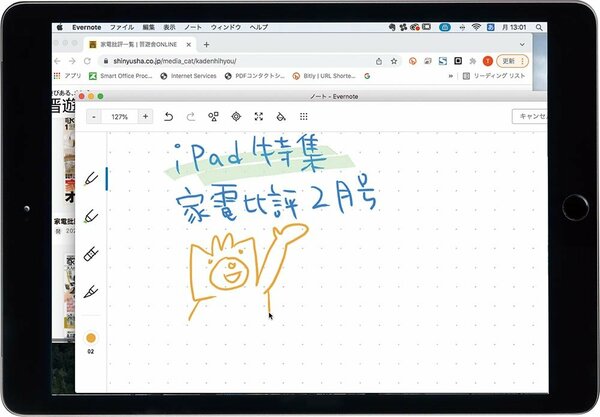Expand hidden bookmarks double chevron

(x=451, y=76)
